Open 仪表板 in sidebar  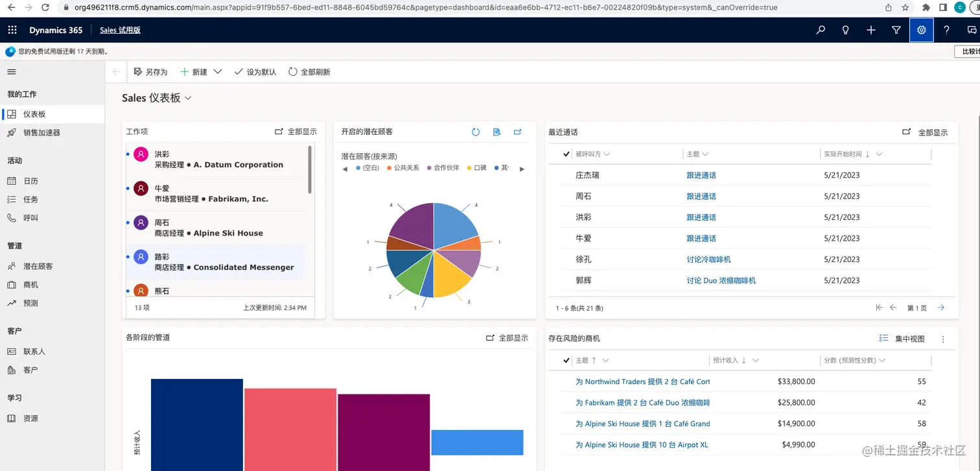(x=52, y=114)
